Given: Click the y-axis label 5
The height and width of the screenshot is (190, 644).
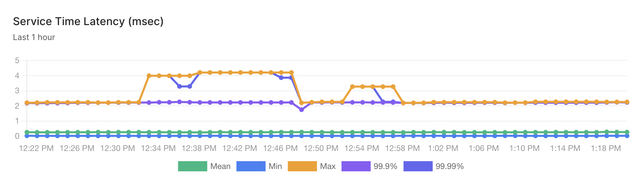Looking at the screenshot, I should (x=17, y=60).
